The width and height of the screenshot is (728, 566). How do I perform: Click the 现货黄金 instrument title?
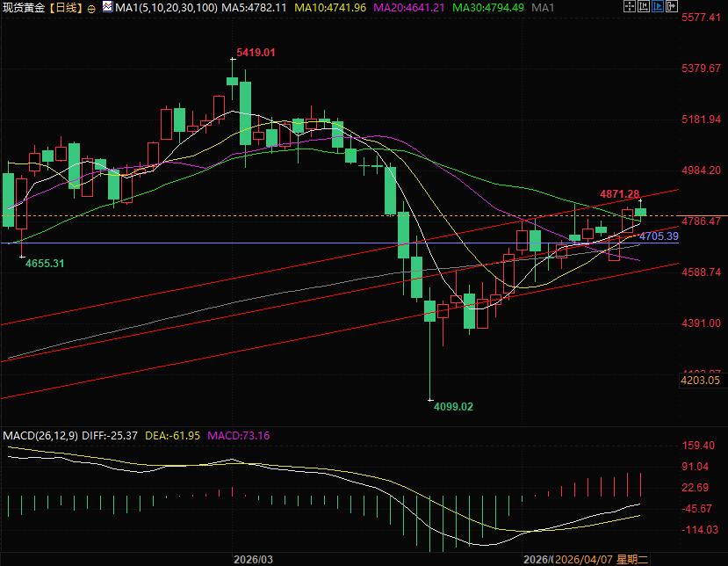[x=23, y=8]
